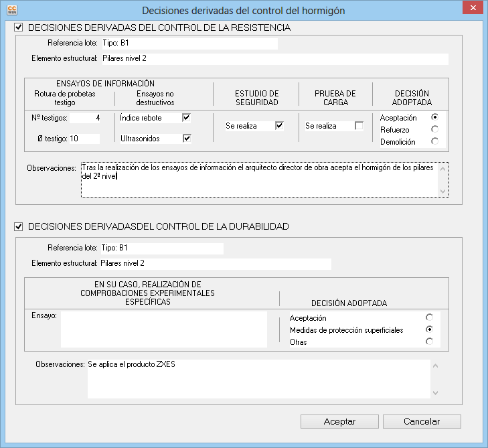
Task: Click the CC WIN application icon in title bar
Action: (12, 10)
